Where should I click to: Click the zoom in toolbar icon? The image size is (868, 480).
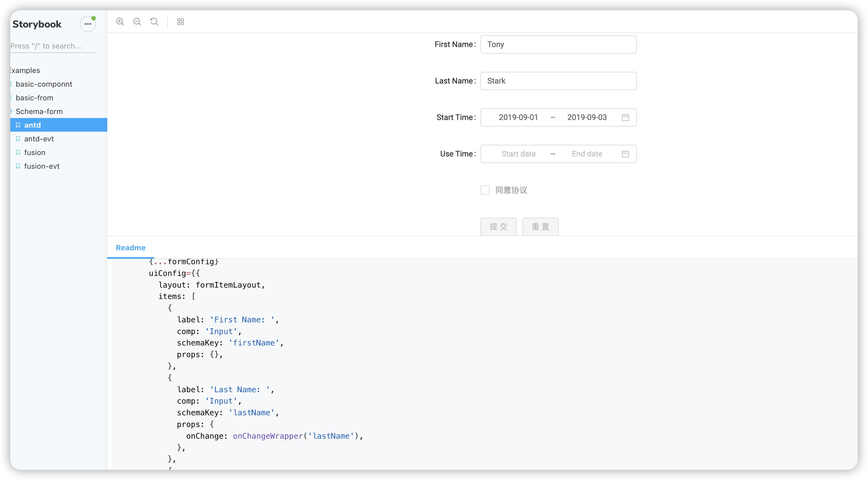point(120,22)
